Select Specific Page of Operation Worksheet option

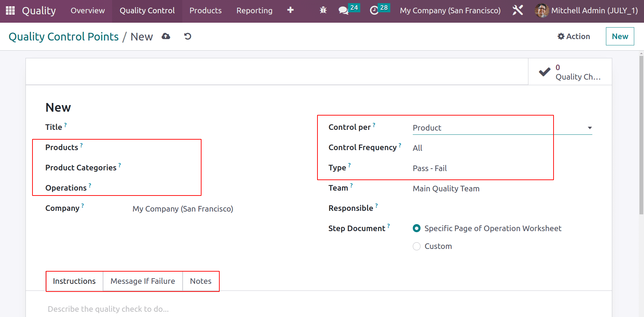click(417, 228)
